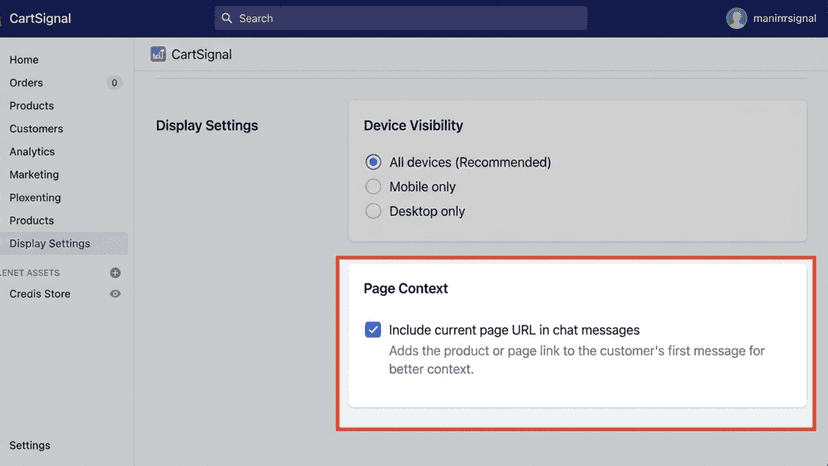
Task: Select All devices (Recommended) radio button
Action: tap(373, 162)
